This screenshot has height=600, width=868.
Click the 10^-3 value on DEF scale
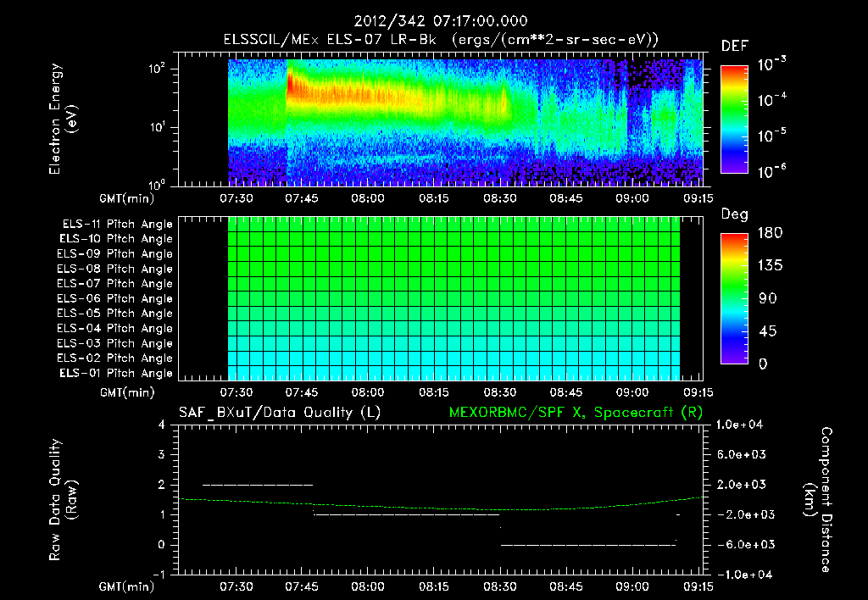(x=771, y=64)
